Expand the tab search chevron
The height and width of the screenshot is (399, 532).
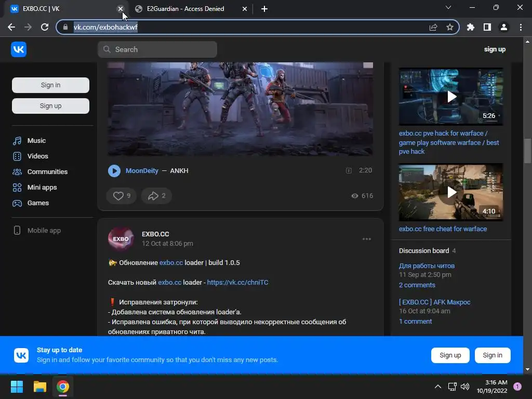448,7
